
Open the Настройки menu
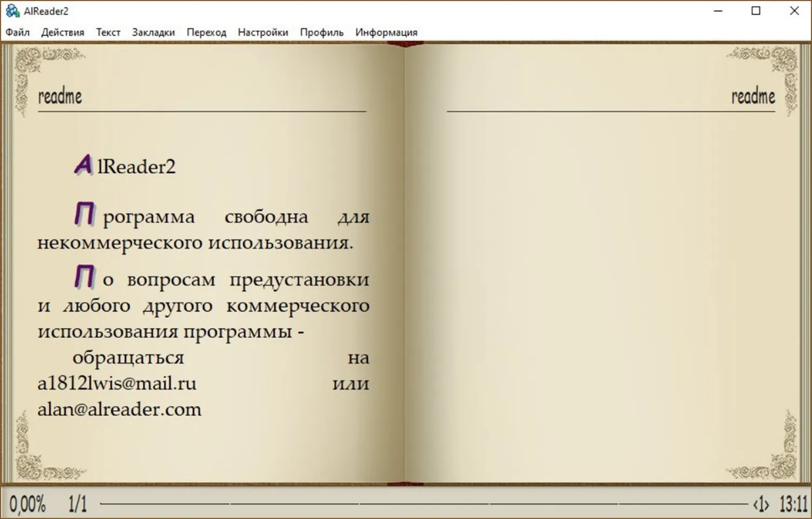[x=263, y=32]
